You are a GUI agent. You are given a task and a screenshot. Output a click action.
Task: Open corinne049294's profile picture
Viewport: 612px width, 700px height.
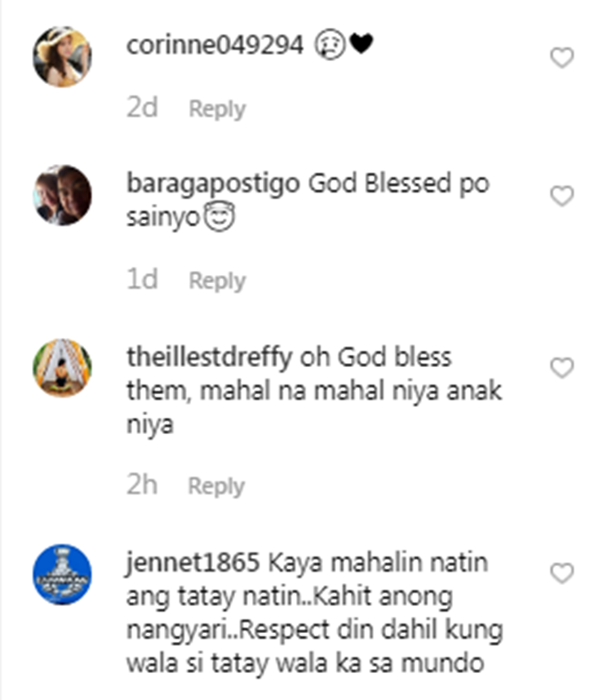pos(63,56)
